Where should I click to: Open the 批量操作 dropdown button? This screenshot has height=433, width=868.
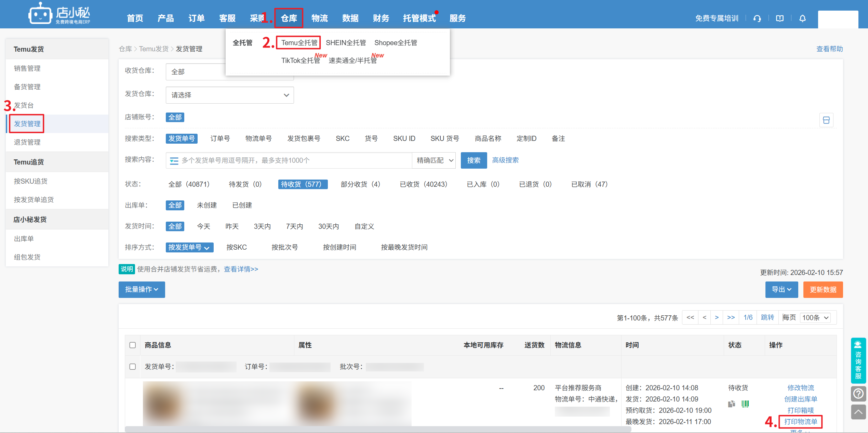pyautogui.click(x=142, y=290)
